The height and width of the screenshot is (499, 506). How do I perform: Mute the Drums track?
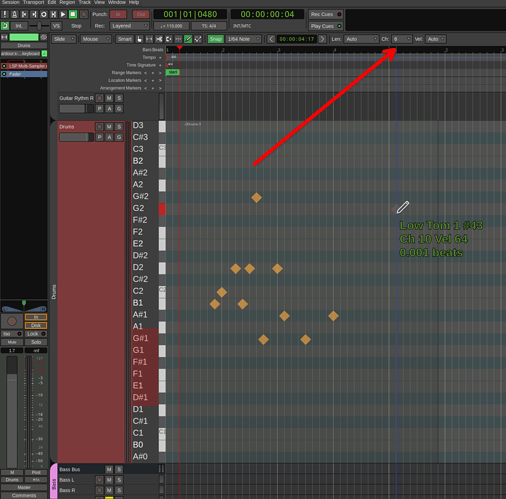pyautogui.click(x=109, y=127)
